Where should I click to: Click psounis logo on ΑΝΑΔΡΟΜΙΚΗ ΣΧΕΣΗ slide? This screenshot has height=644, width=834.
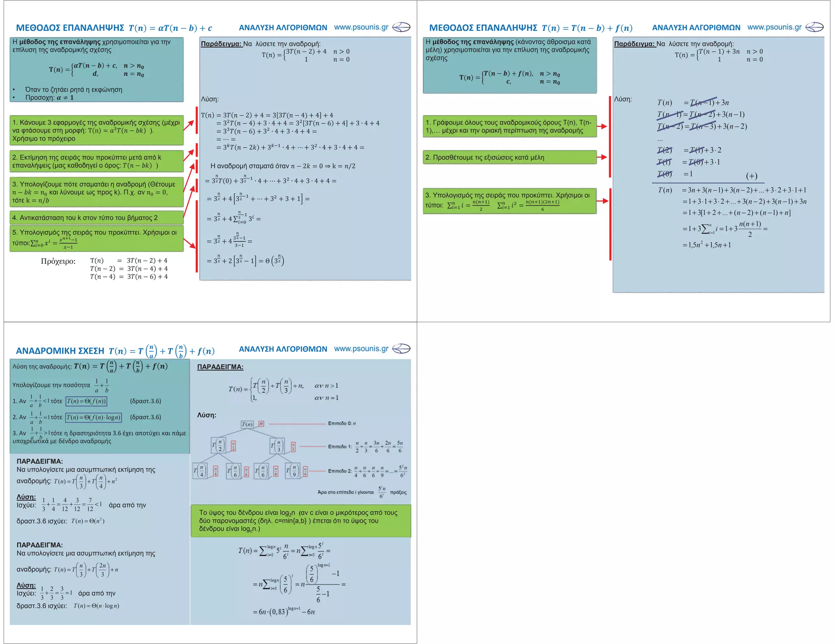401,349
